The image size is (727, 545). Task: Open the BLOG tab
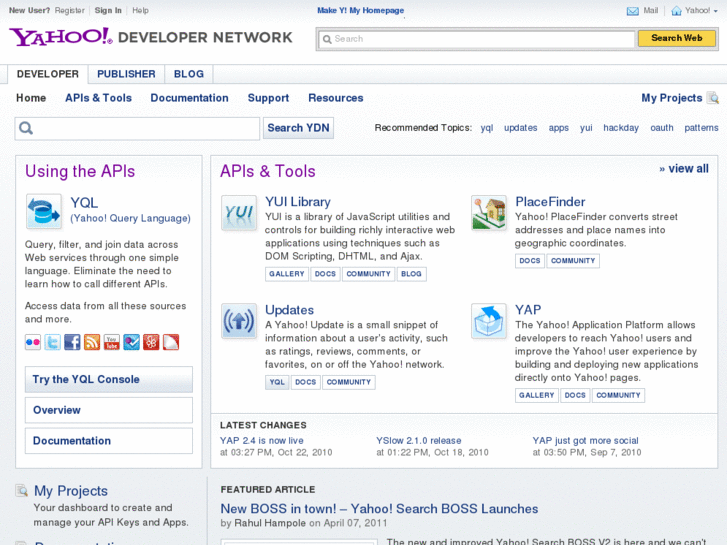point(188,74)
